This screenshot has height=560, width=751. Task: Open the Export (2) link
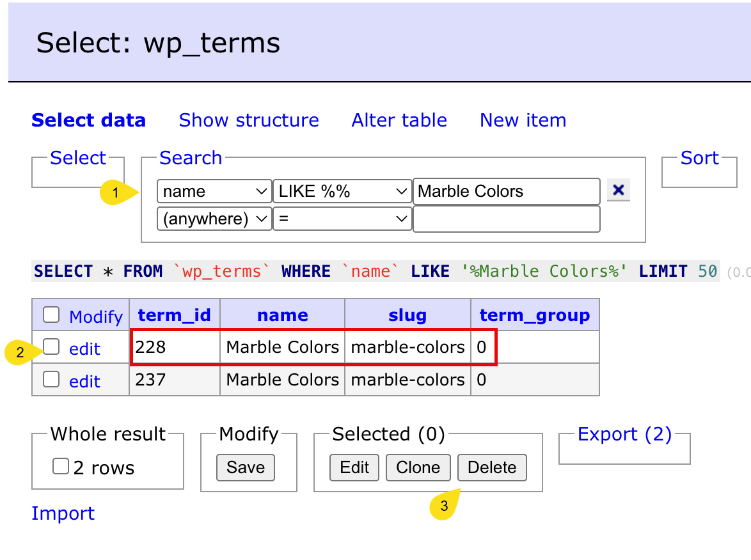(624, 435)
